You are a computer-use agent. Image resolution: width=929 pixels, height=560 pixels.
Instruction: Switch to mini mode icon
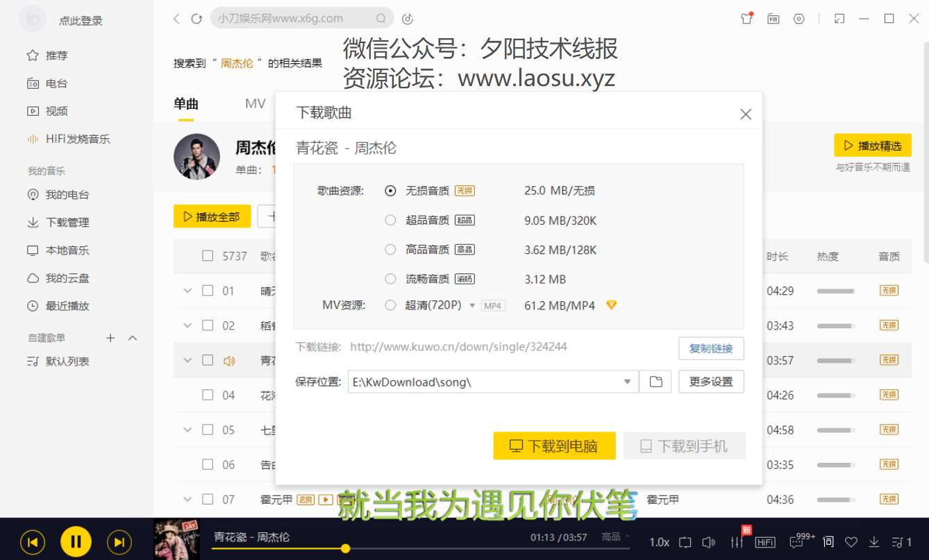point(839,19)
